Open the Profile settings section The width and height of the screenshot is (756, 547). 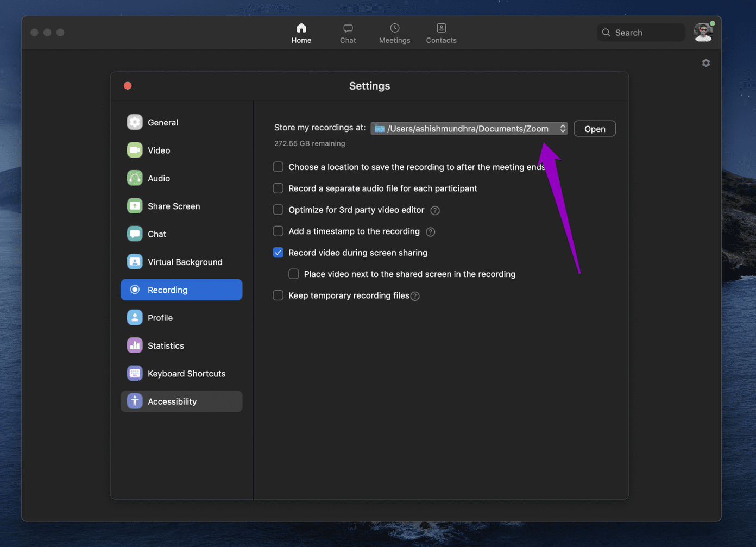pos(181,318)
